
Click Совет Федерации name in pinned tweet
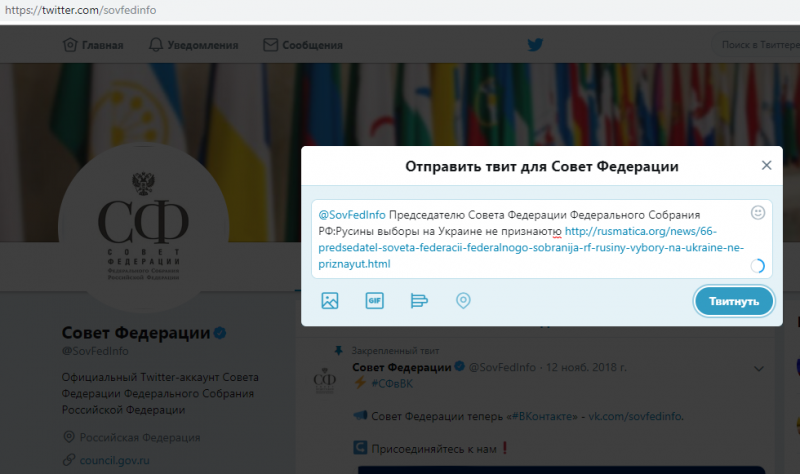click(402, 367)
